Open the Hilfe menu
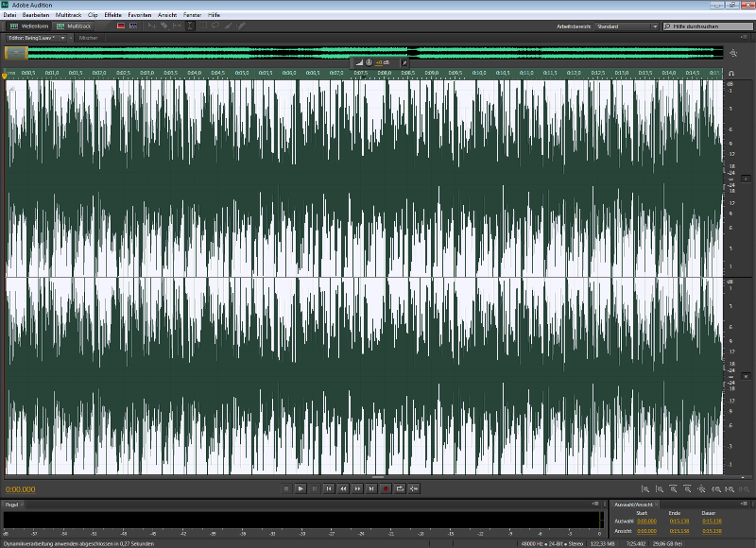The image size is (756, 548). pos(215,15)
